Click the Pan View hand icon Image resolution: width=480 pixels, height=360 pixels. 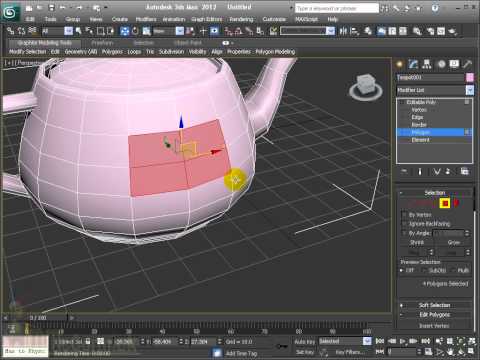[450, 351]
